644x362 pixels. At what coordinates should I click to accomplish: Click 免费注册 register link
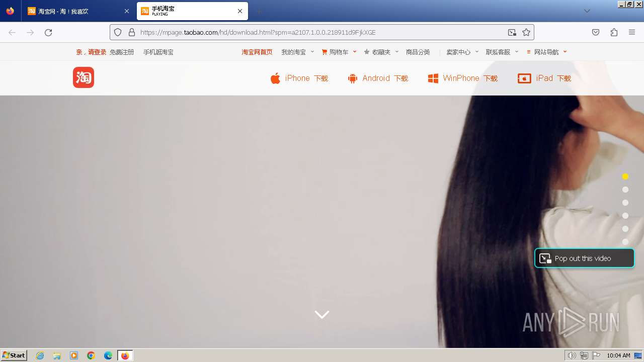[122, 52]
